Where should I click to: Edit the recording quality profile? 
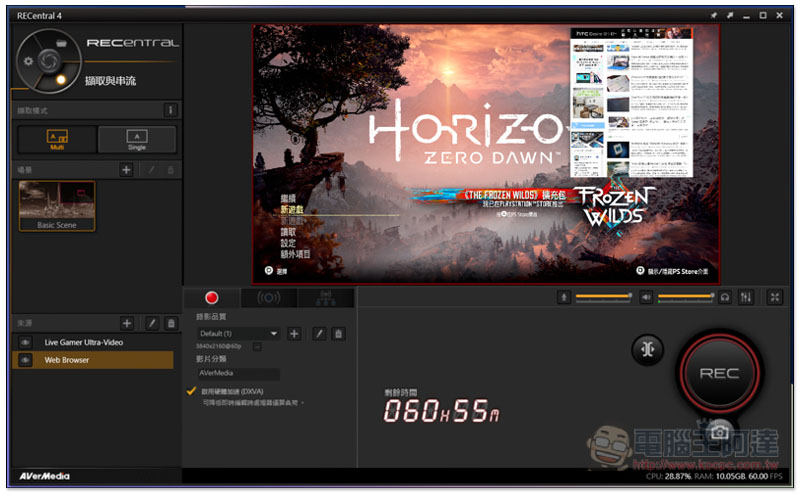click(319, 334)
